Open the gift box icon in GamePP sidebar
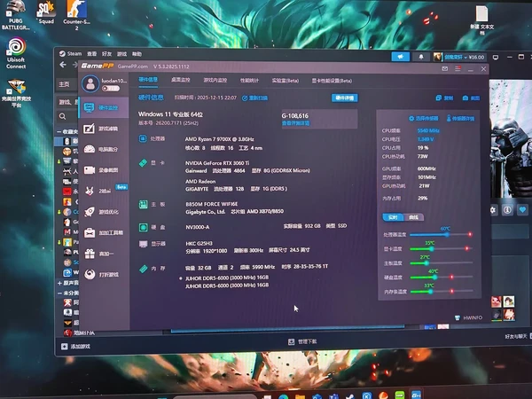532x399 pixels. click(90, 254)
